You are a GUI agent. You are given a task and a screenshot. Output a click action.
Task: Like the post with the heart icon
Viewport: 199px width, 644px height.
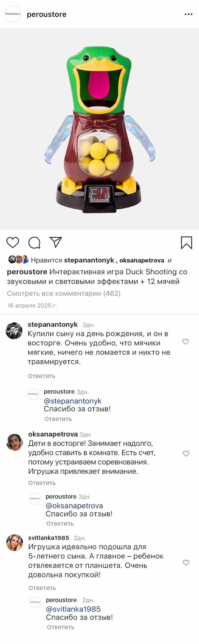point(13,243)
